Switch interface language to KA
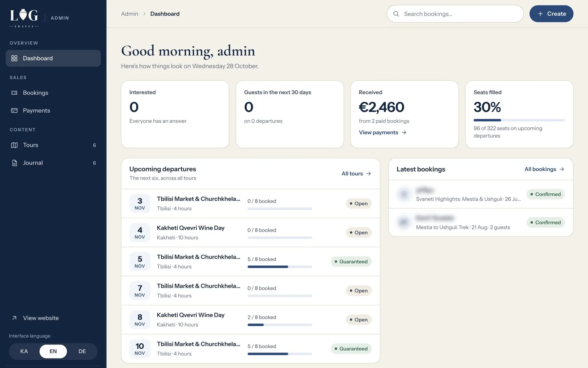This screenshot has width=588, height=368. point(24,351)
